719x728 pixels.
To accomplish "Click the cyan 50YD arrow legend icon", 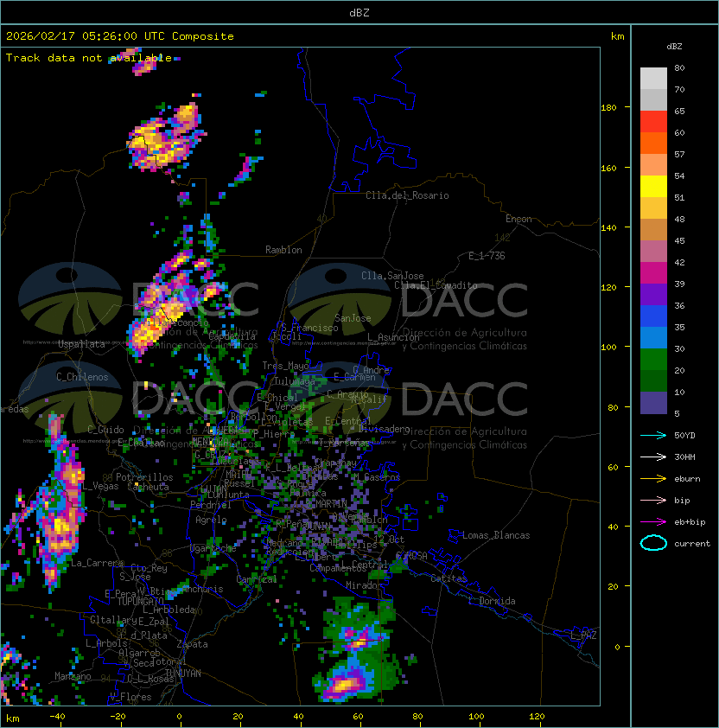I will coord(653,435).
